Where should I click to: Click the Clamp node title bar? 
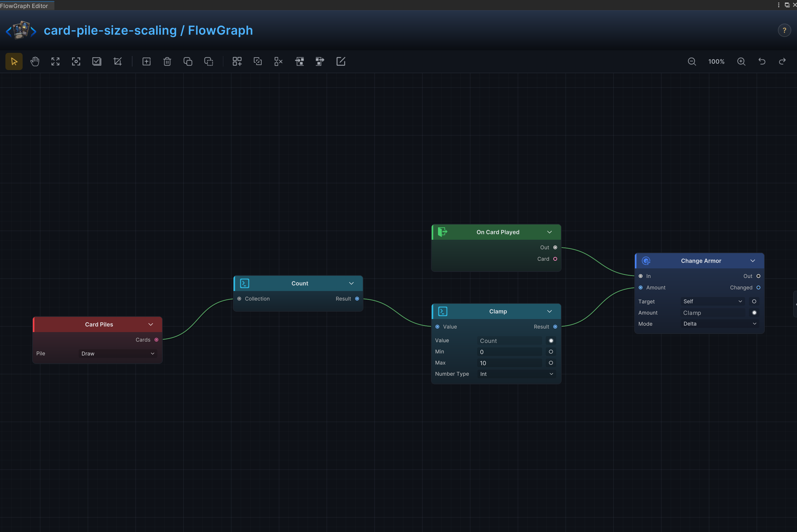(496, 311)
